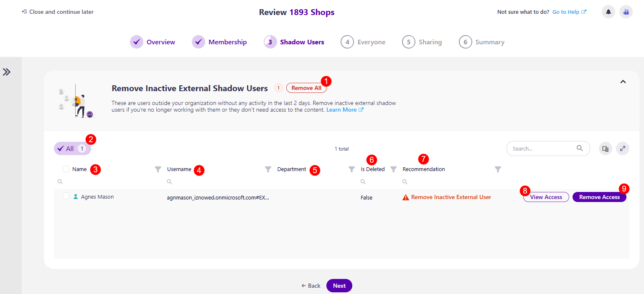Open the filter funnel on Name column
Viewport: 644px width, 294px height.
[158, 169]
